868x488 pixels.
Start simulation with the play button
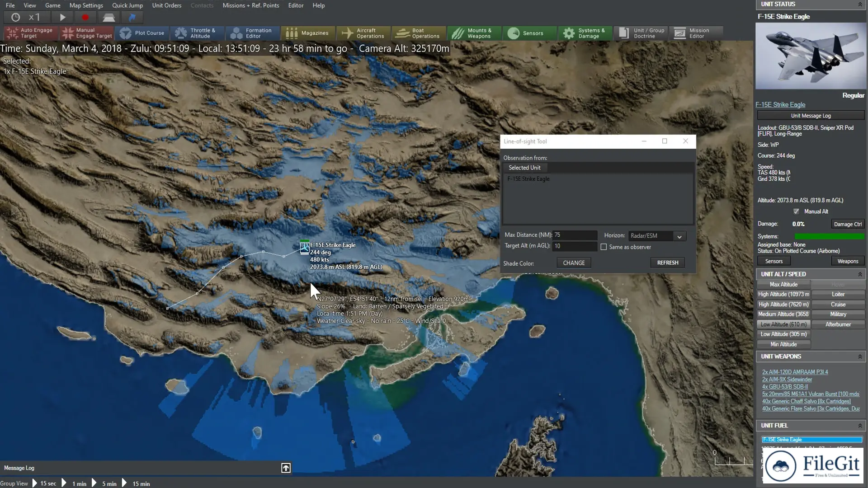(62, 18)
